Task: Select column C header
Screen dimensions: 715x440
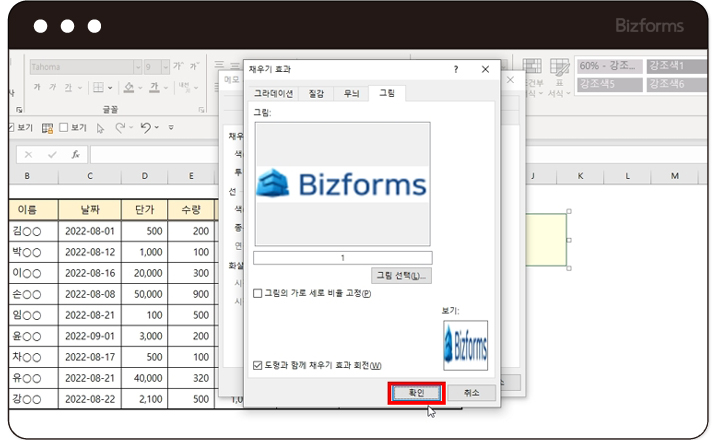Action: point(90,176)
